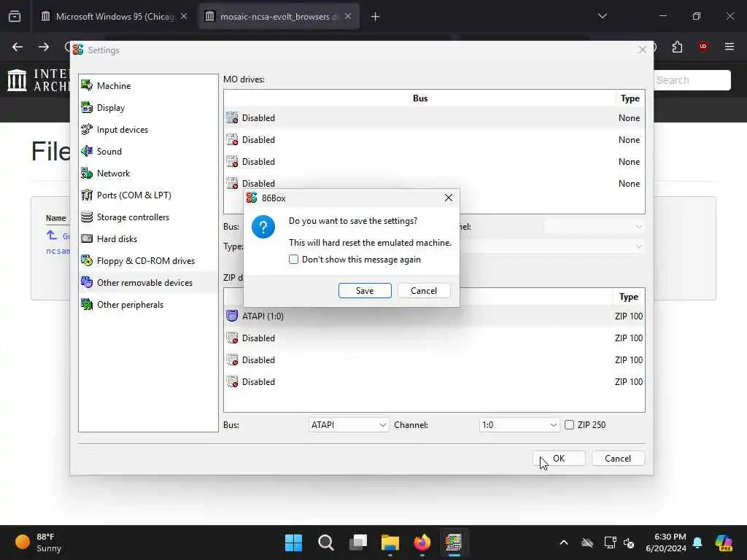Open a new Firefox tab

coord(376,17)
